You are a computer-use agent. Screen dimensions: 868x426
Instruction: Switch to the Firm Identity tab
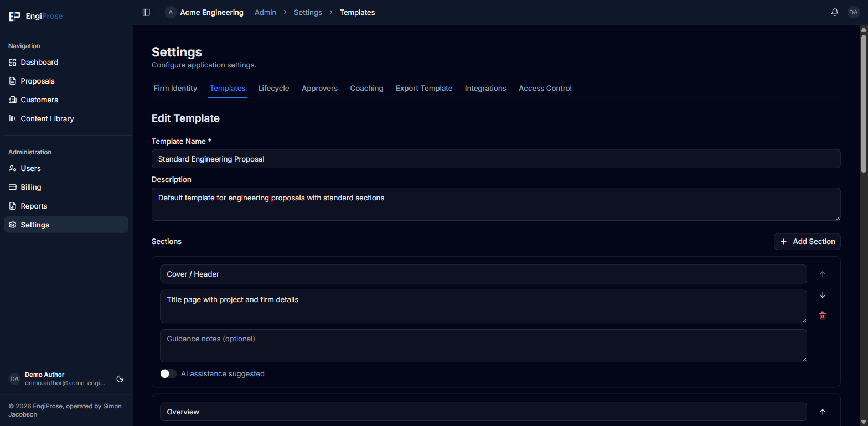pyautogui.click(x=175, y=89)
